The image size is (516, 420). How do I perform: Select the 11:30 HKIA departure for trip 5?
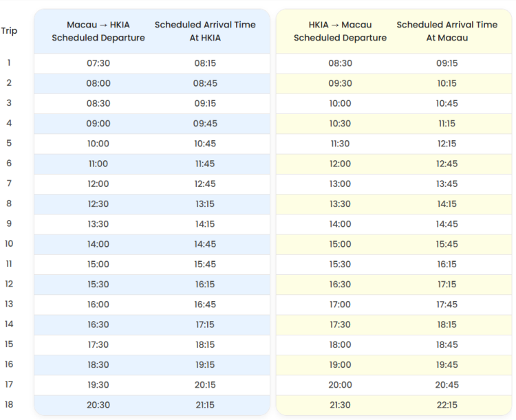340,144
